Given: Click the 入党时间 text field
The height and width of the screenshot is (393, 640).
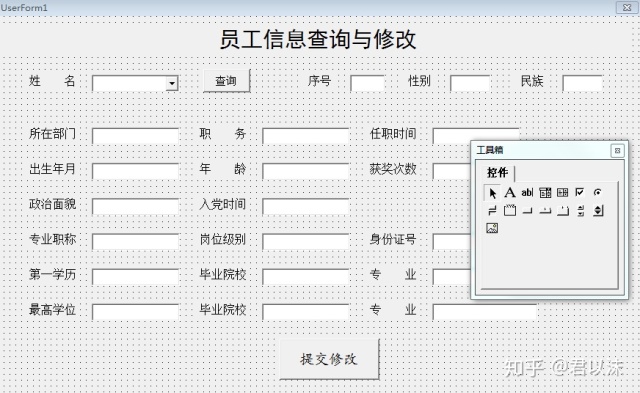Looking at the screenshot, I should click(x=305, y=206).
